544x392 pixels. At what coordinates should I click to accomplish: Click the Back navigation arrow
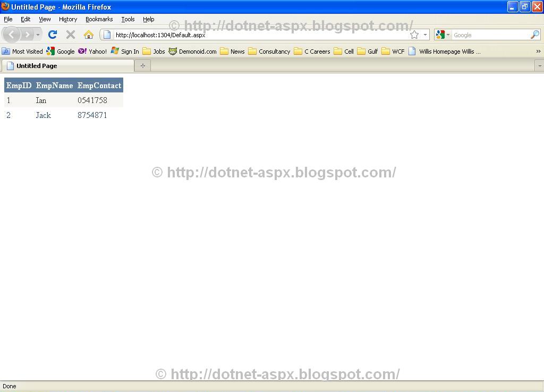[11, 35]
